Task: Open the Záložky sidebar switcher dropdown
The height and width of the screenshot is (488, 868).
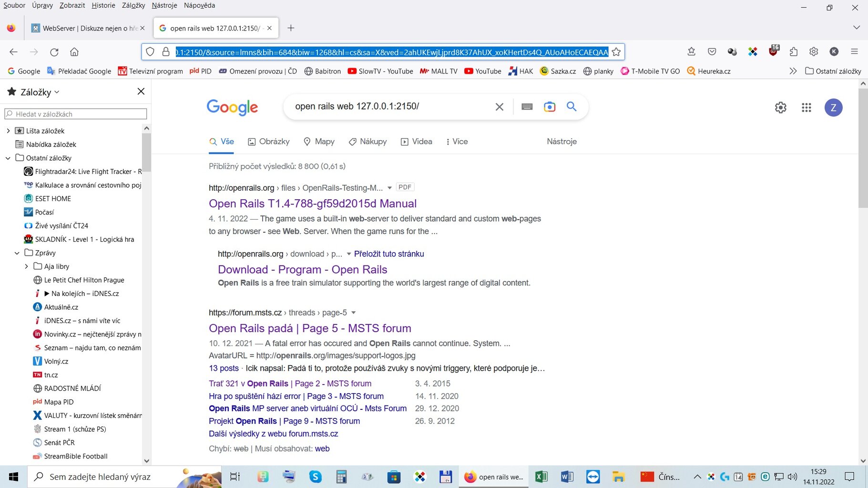Action: tap(40, 92)
